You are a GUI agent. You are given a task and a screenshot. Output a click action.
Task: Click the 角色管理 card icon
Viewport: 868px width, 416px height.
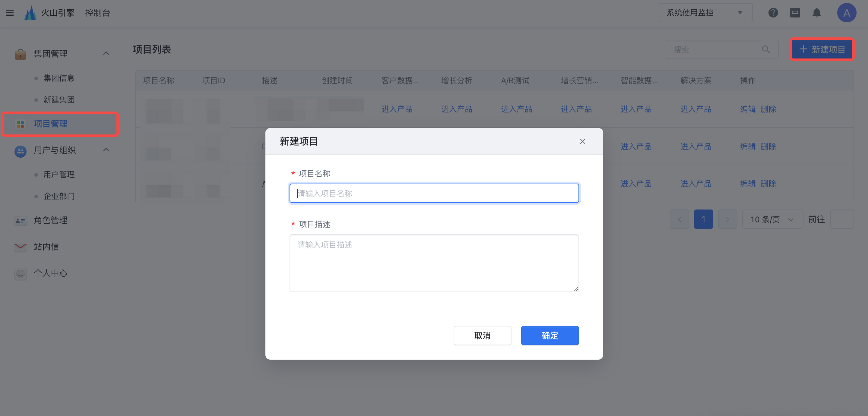21,221
